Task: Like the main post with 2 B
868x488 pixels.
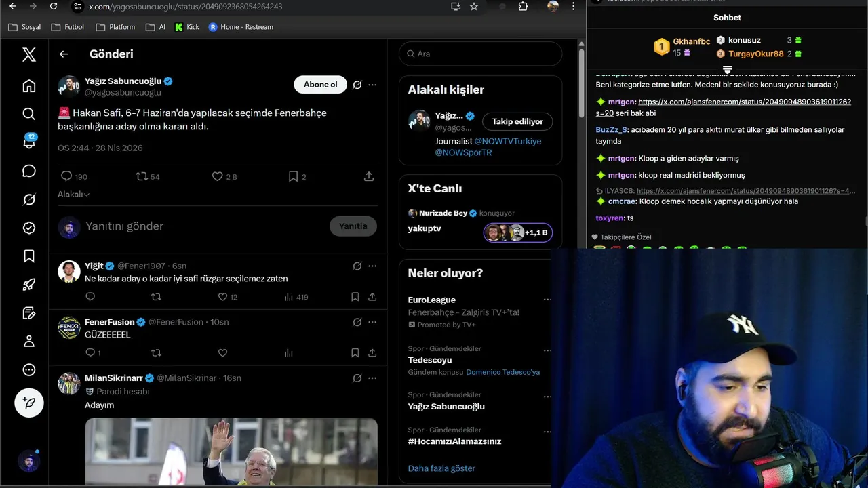Action: (224, 176)
